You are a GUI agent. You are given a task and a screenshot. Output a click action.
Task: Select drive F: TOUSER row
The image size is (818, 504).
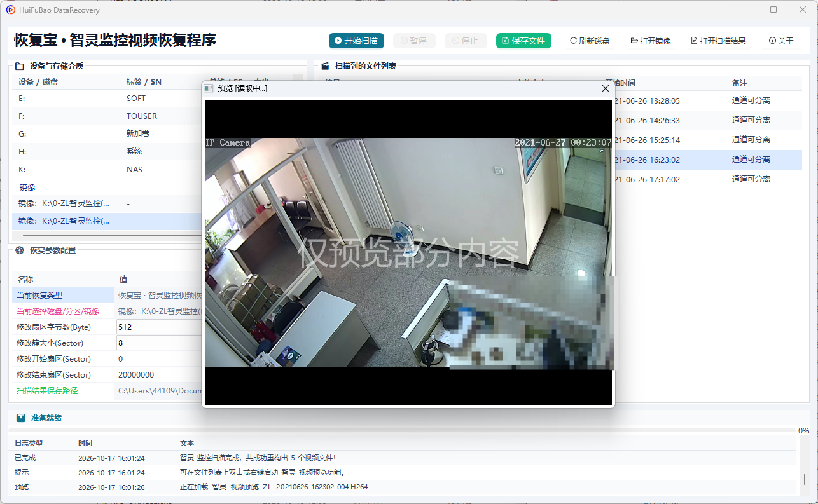click(107, 116)
